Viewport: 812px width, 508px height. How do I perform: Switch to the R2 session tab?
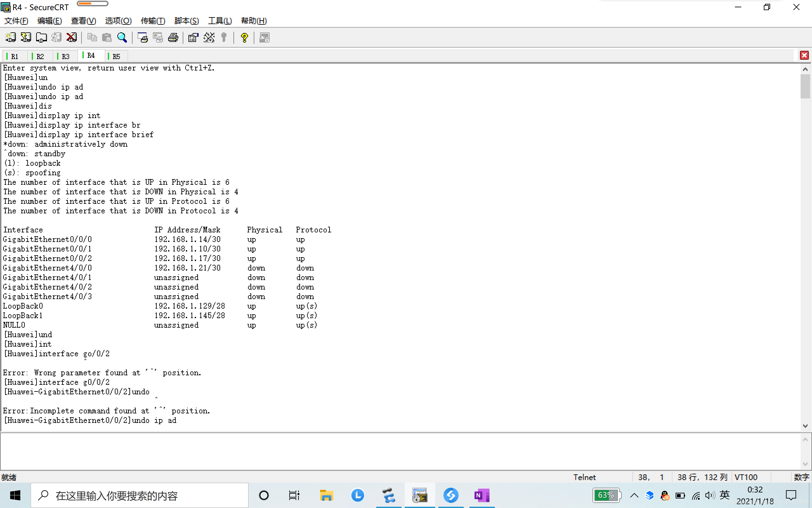coord(40,57)
